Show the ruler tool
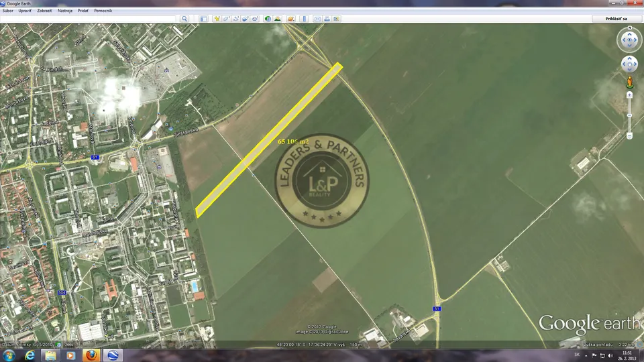The width and height of the screenshot is (644, 362). pos(305,19)
